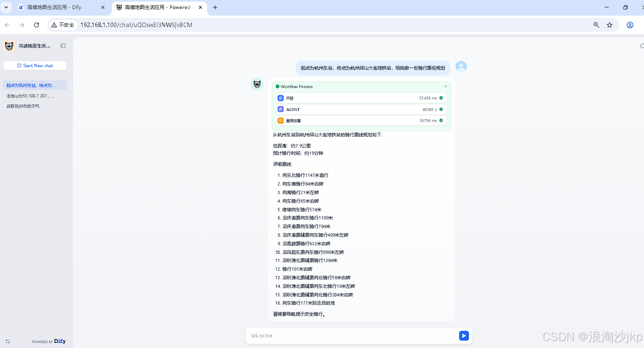Click the Talk to Bot input field
Viewport: 644px width, 348px height.
click(353, 336)
